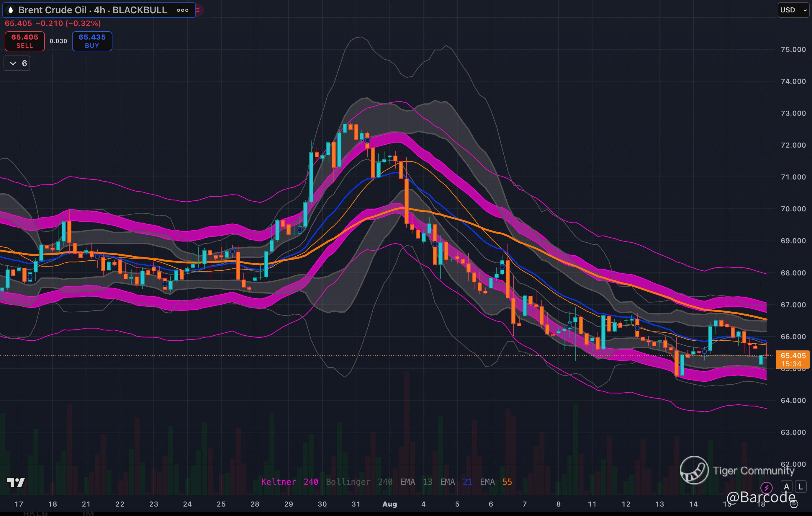Click the pink wave icon beside the title
This screenshot has width=812, height=516.
(198, 10)
